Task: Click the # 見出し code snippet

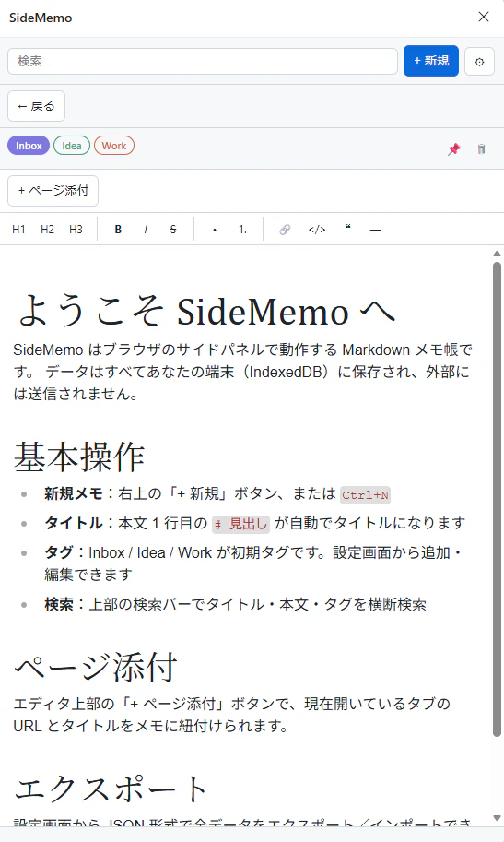Action: pos(240,524)
